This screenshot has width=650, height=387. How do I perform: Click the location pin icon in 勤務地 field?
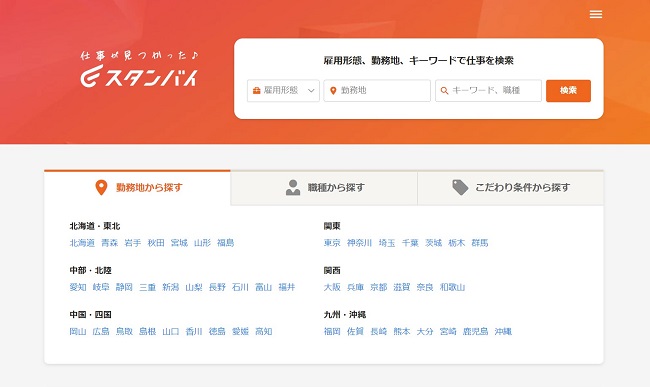pos(333,90)
